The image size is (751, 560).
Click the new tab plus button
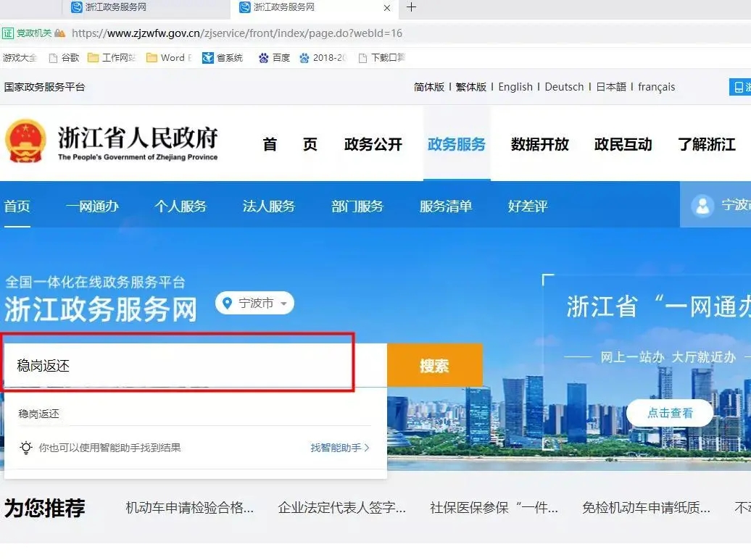tap(411, 7)
